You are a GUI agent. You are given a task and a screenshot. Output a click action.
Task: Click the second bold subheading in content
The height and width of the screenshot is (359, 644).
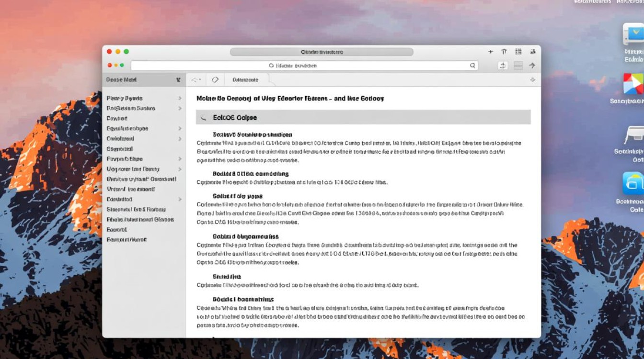(x=251, y=174)
